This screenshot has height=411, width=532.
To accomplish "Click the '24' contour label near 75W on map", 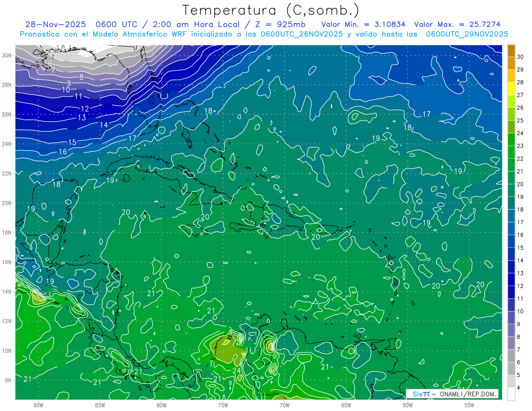I will [236, 371].
